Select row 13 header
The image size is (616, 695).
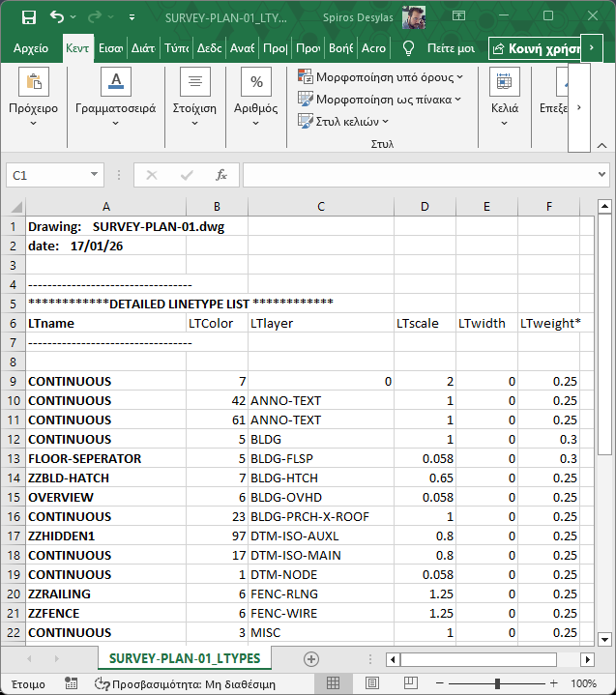coord(14,458)
